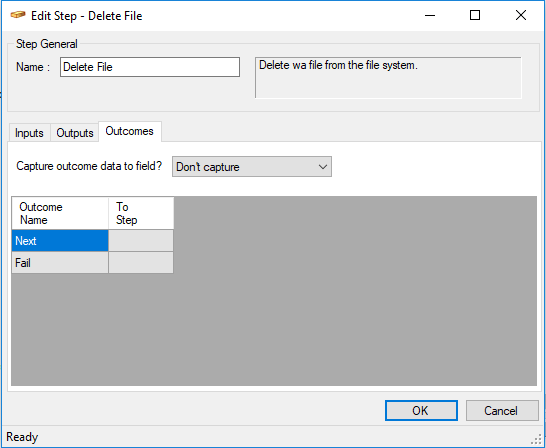Viewport: 546px width, 448px height.
Task: Click the resize grip in status bar
Action: coord(537,439)
